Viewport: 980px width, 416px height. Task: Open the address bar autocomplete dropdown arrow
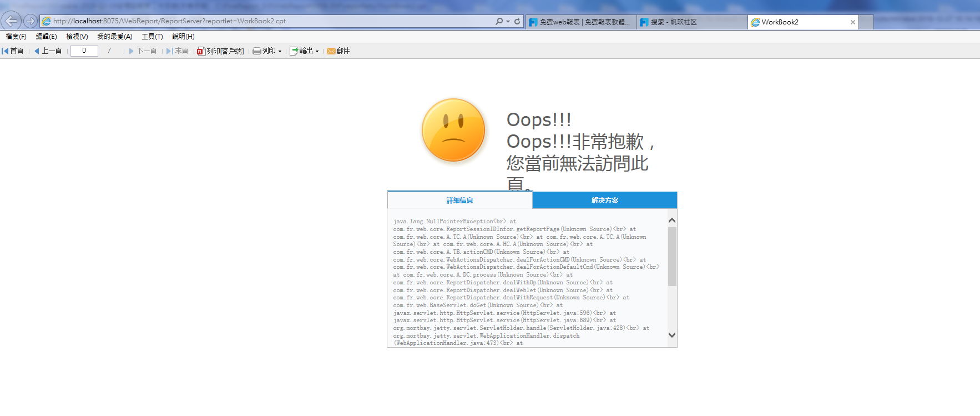tap(508, 21)
